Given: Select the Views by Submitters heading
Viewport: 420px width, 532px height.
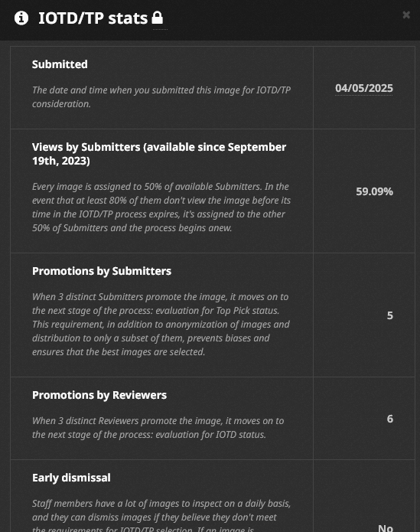Looking at the screenshot, I should [159, 154].
